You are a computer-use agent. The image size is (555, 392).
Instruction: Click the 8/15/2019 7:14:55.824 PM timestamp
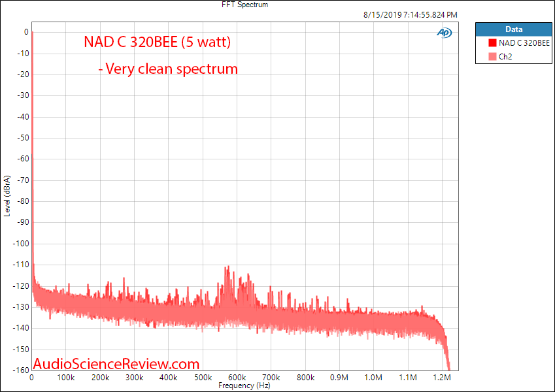(x=411, y=15)
